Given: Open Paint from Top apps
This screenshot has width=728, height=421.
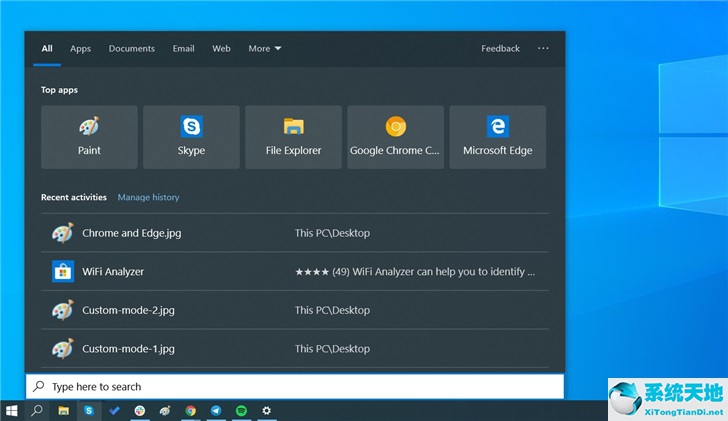Looking at the screenshot, I should (x=89, y=137).
